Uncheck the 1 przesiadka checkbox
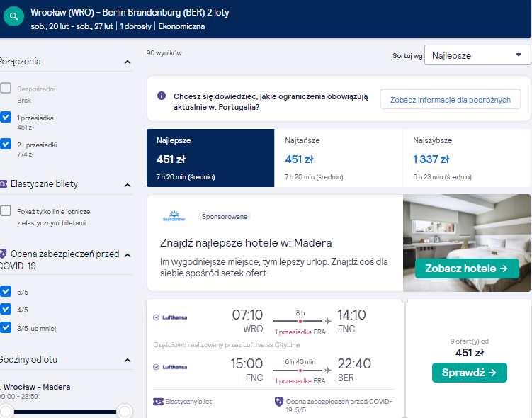The height and width of the screenshot is (418, 532). coord(6,117)
